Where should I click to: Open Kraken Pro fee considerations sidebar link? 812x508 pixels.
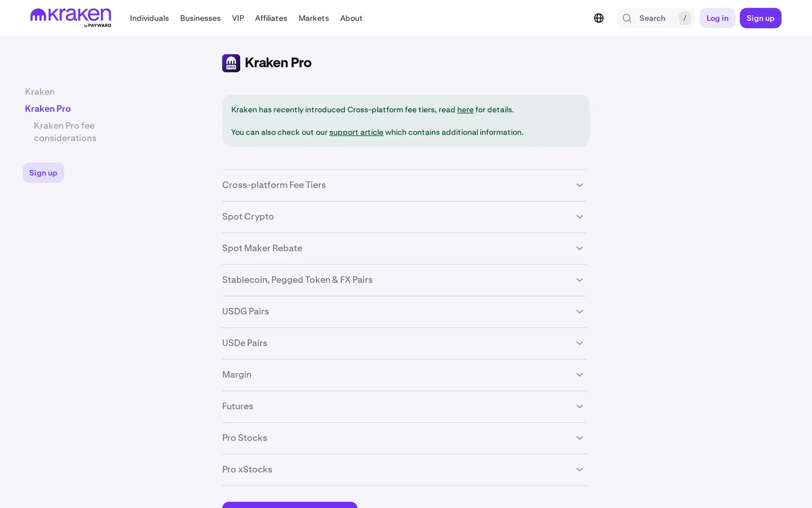(x=65, y=132)
